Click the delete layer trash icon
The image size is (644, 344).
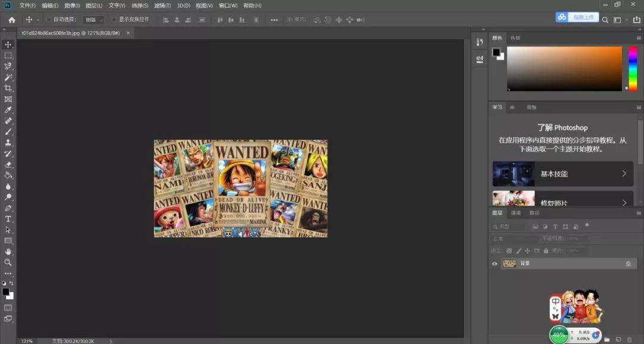629,339
